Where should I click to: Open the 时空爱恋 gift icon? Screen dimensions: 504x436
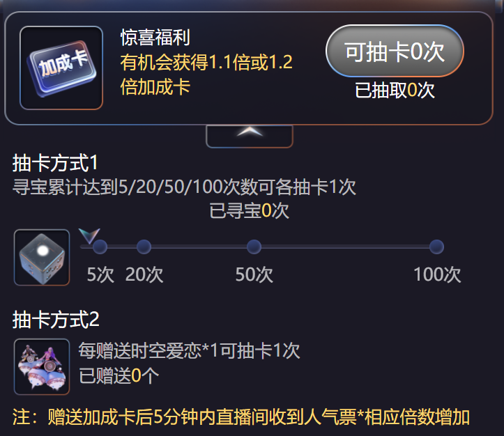[42, 366]
